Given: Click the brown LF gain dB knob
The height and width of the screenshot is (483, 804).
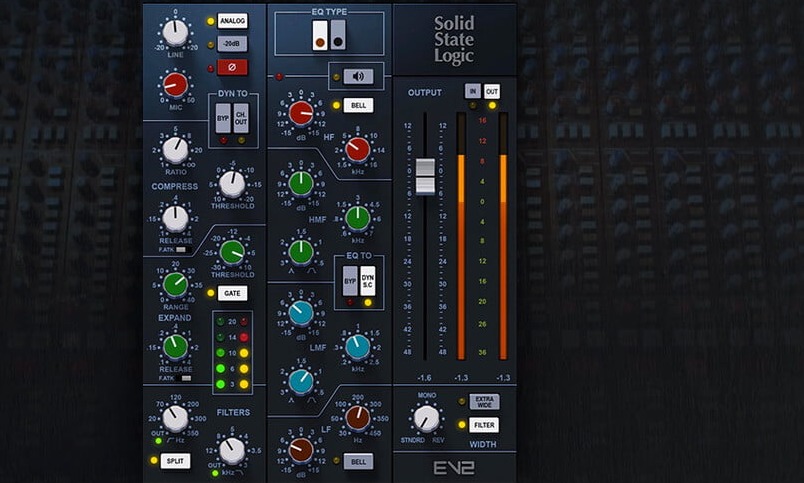Looking at the screenshot, I should tap(301, 450).
